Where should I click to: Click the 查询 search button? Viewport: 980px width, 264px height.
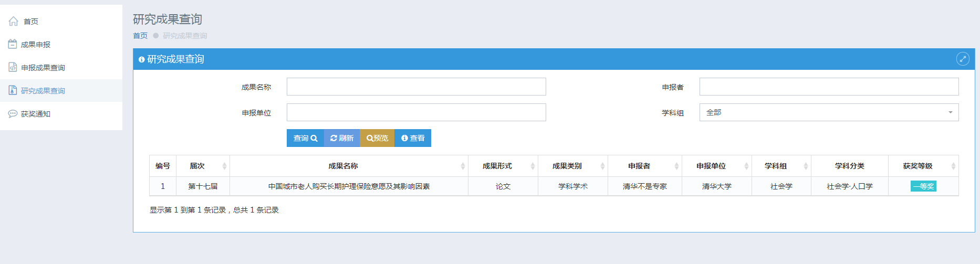coord(305,138)
